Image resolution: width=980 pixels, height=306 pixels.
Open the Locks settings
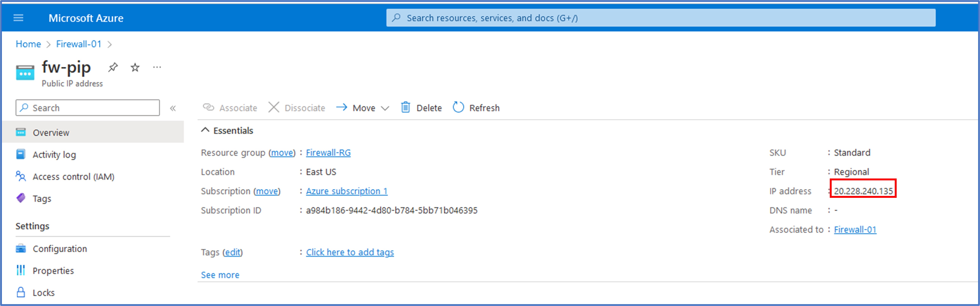[43, 292]
